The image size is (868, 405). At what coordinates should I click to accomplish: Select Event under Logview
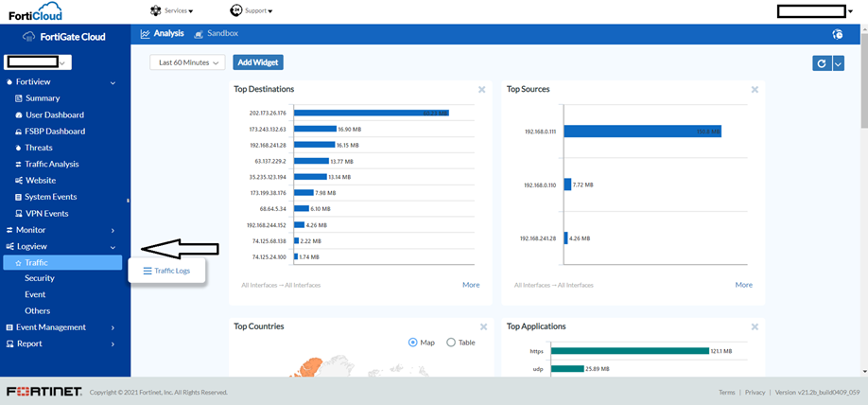point(35,294)
